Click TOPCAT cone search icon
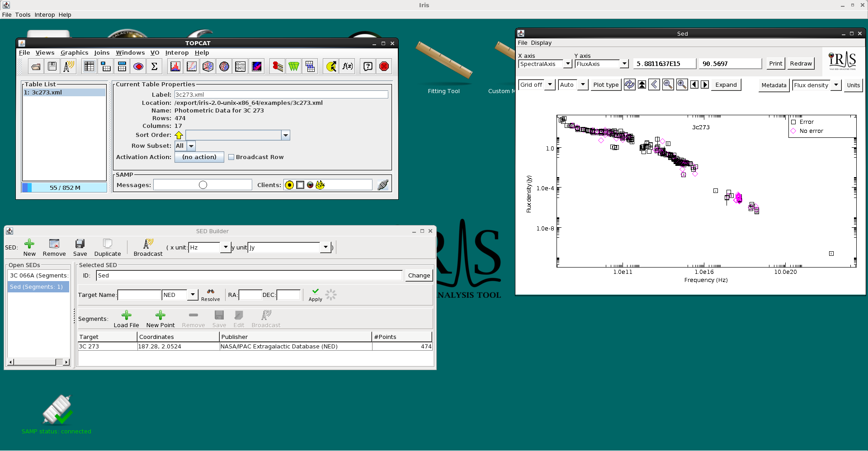868x451 pixels. [293, 66]
